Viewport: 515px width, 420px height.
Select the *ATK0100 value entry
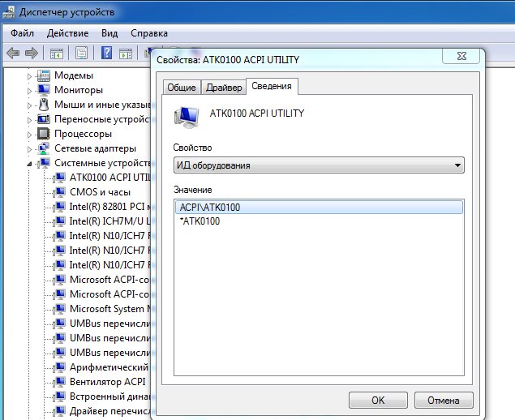[200, 221]
